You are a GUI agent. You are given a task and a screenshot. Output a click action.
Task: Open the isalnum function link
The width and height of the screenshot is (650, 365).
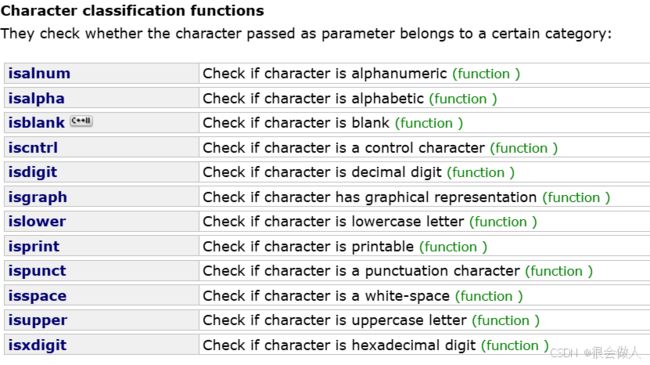coord(39,73)
